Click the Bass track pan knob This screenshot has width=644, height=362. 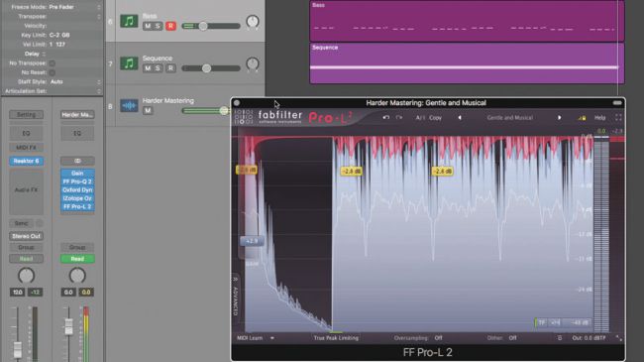coord(253,22)
